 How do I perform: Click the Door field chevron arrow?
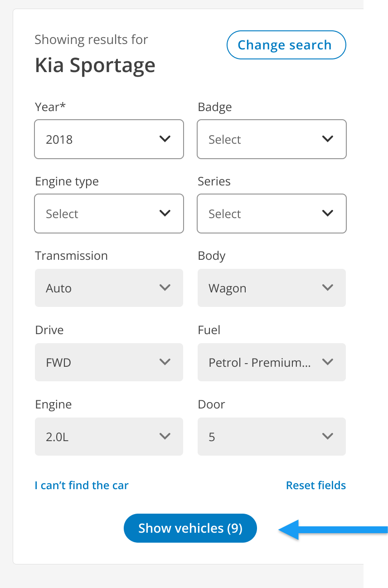click(328, 436)
